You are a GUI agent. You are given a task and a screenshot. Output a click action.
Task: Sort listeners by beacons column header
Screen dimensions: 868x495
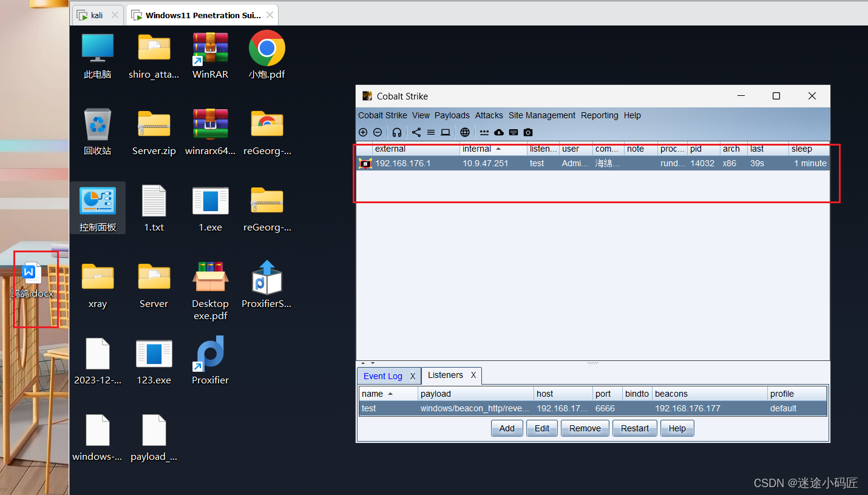[x=710, y=394]
